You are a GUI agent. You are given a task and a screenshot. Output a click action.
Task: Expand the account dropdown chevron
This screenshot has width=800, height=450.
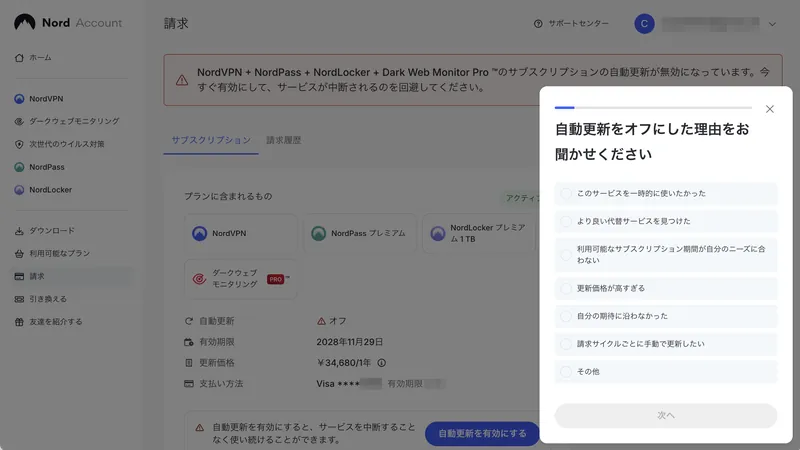point(772,24)
